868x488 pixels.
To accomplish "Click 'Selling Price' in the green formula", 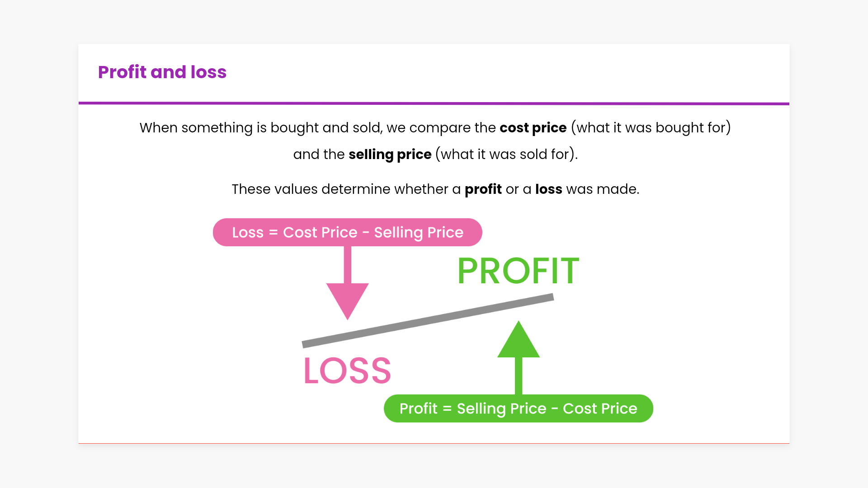I will click(x=501, y=408).
